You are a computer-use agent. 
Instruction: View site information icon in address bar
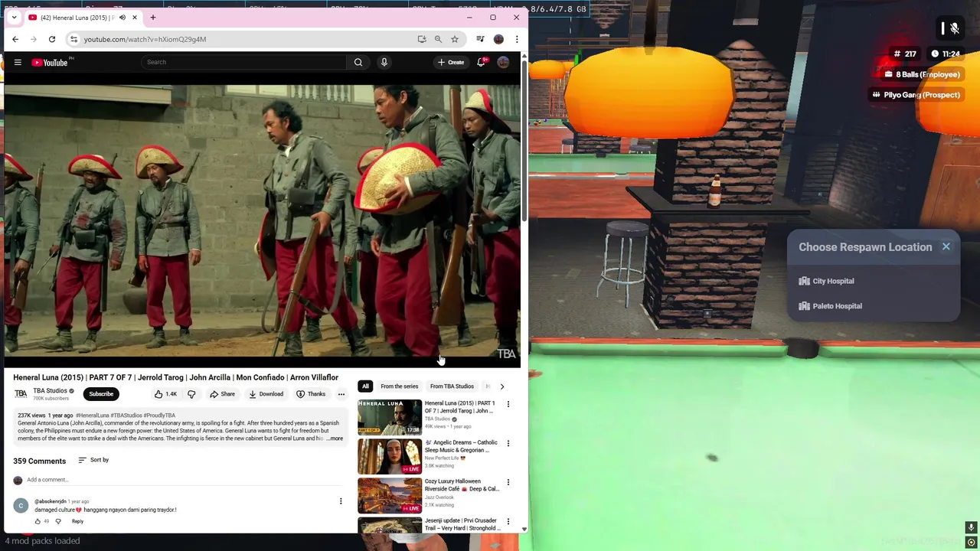(73, 39)
